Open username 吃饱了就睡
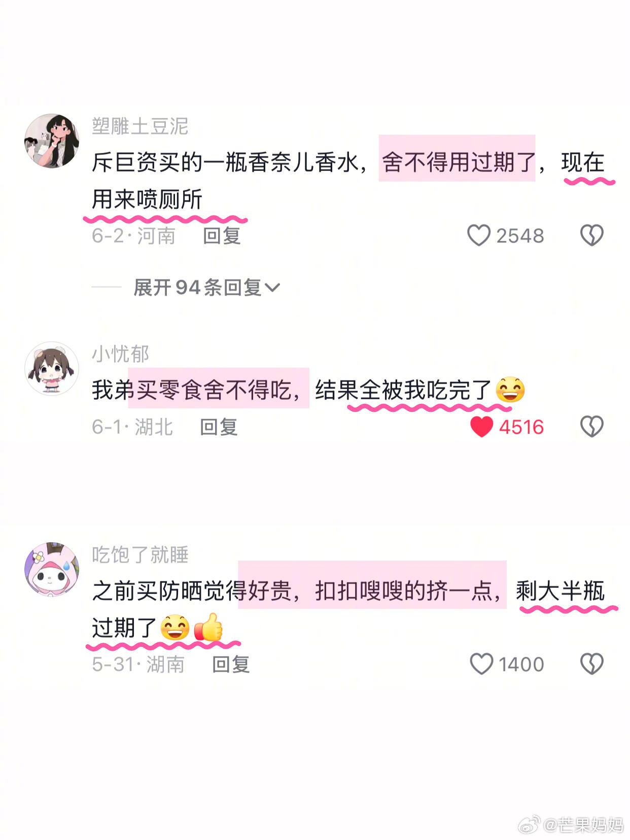Image resolution: width=630 pixels, height=840 pixels. tap(140, 554)
